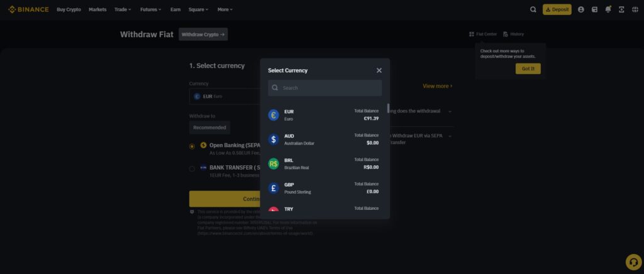
Task: Click the GBP pound coin icon
Action: (274, 188)
